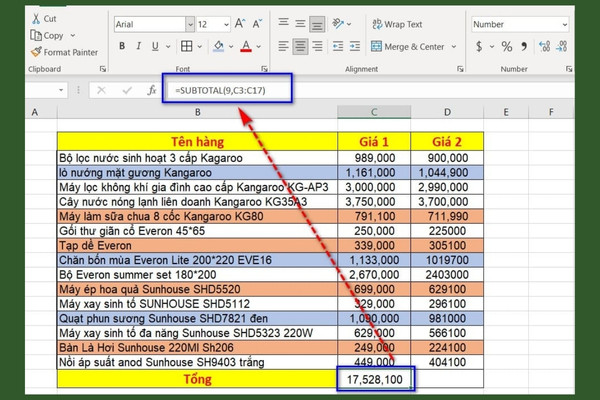Click the 'Giá 2' header cell

coord(447,142)
